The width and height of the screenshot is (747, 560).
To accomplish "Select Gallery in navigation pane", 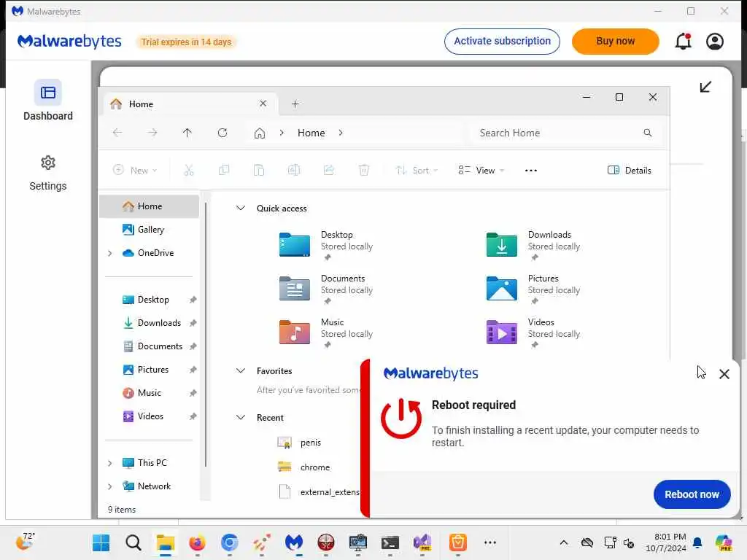I will [x=149, y=230].
